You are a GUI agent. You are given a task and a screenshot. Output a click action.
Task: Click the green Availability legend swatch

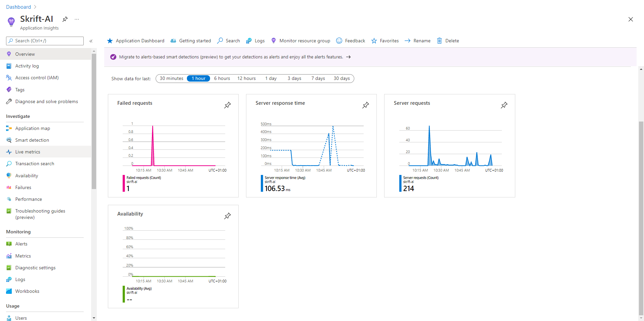coord(124,294)
